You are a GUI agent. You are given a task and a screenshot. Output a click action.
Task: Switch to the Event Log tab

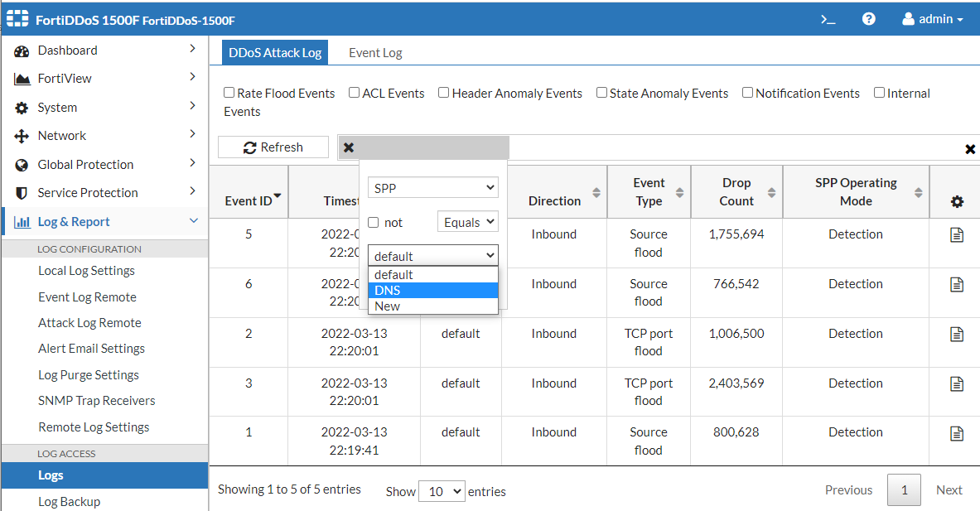(374, 52)
